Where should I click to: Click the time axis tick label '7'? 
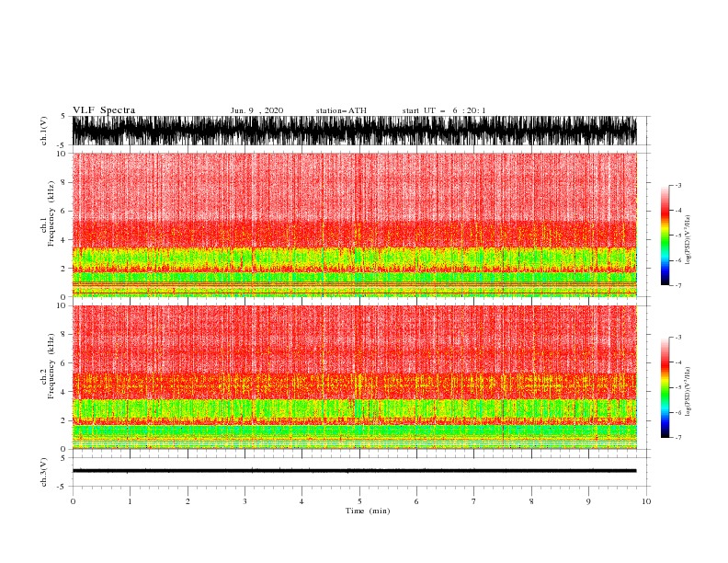click(x=474, y=501)
